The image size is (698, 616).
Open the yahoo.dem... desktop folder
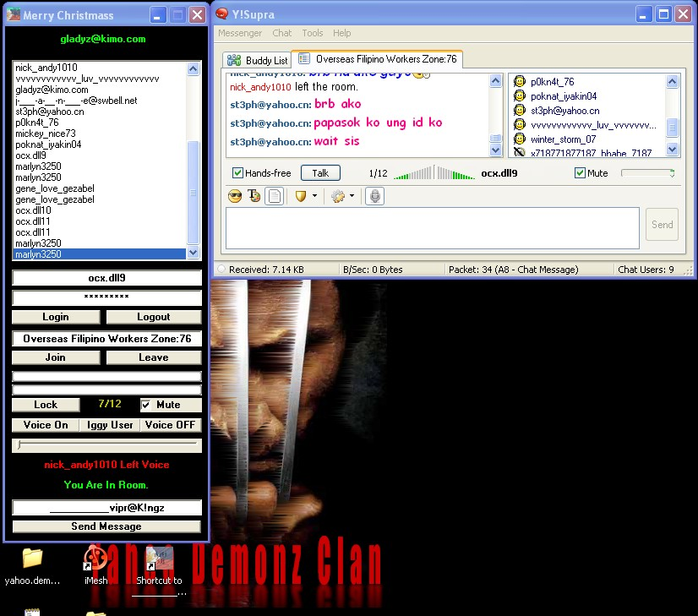pyautogui.click(x=32, y=565)
